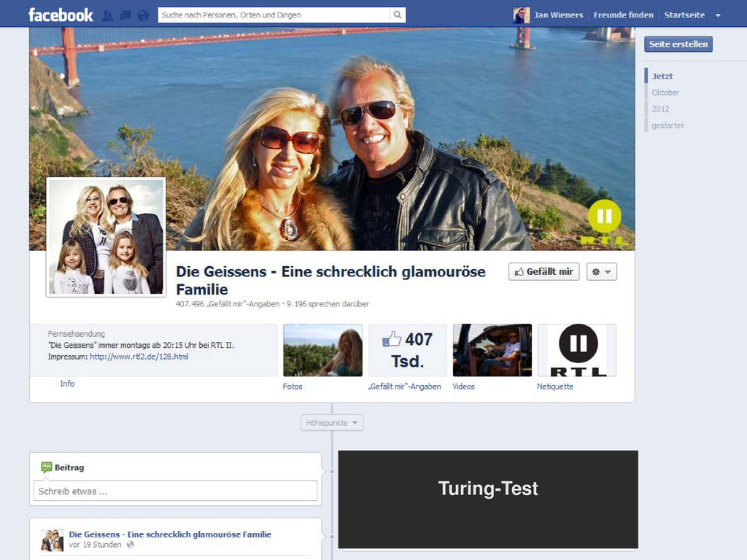Viewport: 747px width, 560px height.
Task: Click the 'vor 19 Stunden' timestamp
Action: click(96, 545)
